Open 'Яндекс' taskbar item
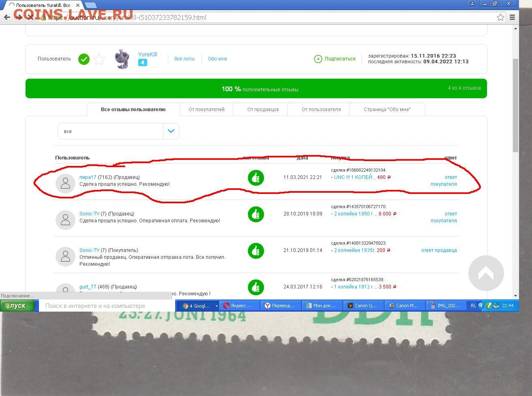The height and width of the screenshot is (396, 532). 240,306
